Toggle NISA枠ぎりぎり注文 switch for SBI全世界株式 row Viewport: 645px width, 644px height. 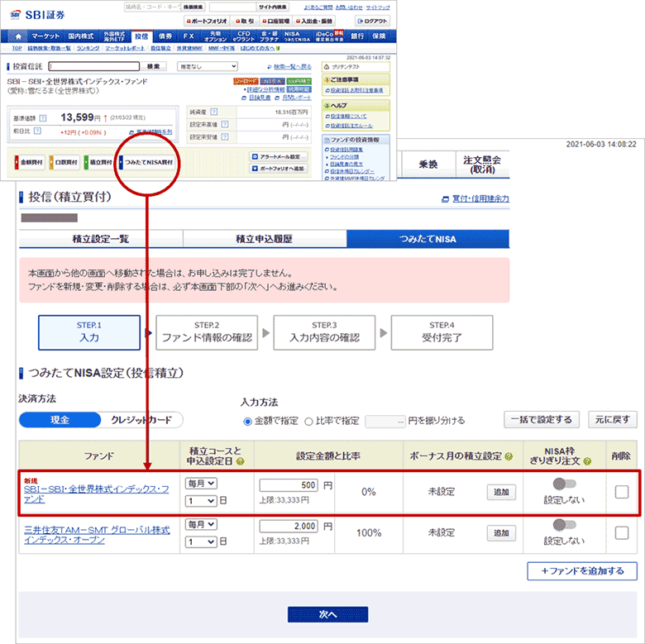(564, 484)
